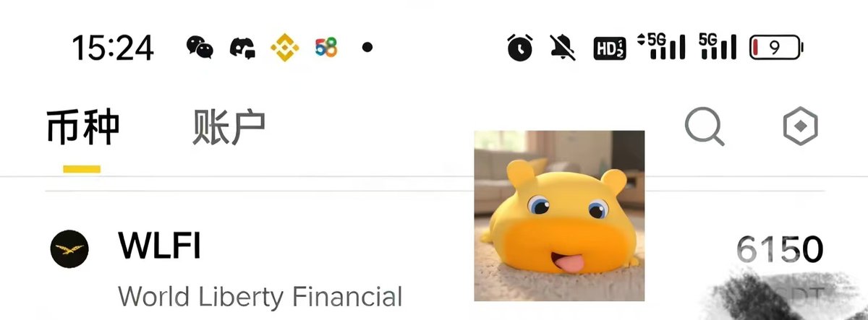Tap the game controller chat notification icon
868x320 pixels.
[x=242, y=48]
